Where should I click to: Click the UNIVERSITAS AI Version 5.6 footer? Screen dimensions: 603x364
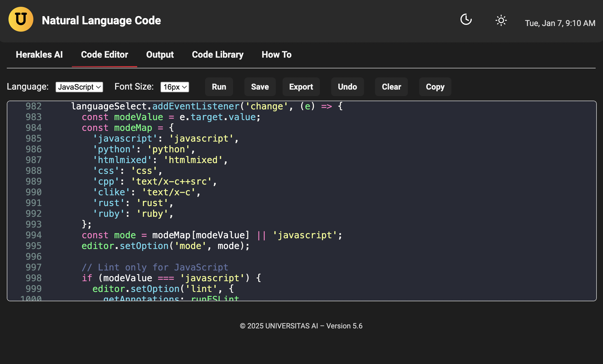click(x=301, y=326)
